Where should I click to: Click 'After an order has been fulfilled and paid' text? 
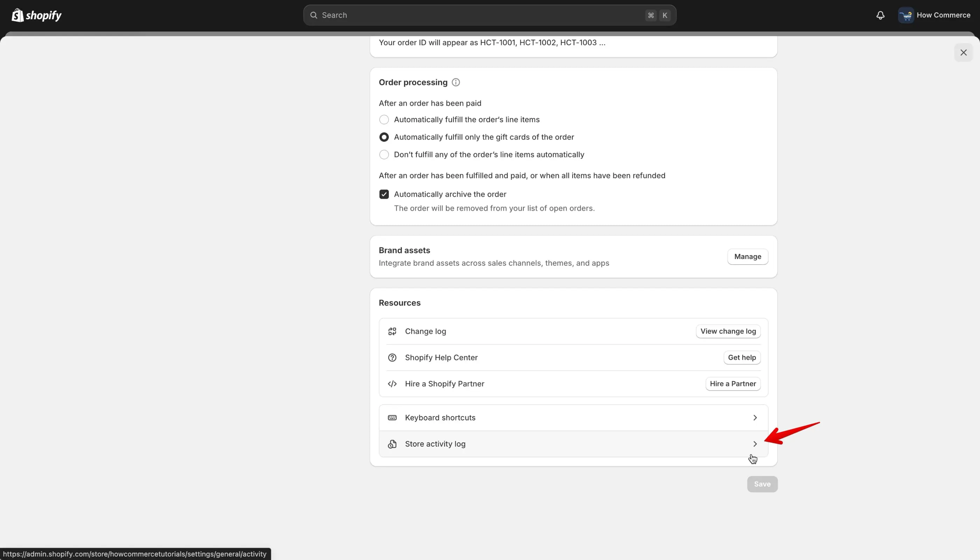coord(521,175)
